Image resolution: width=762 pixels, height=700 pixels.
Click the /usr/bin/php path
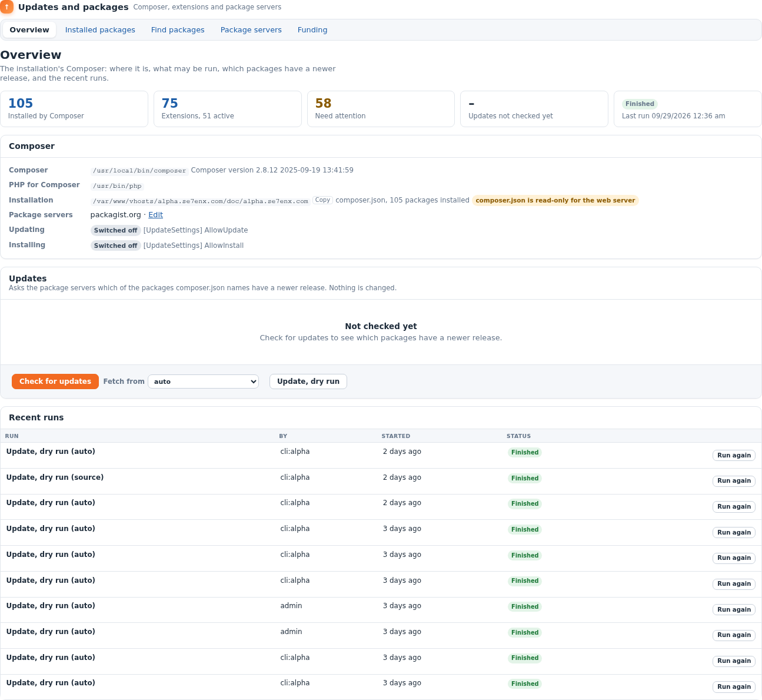coord(117,186)
